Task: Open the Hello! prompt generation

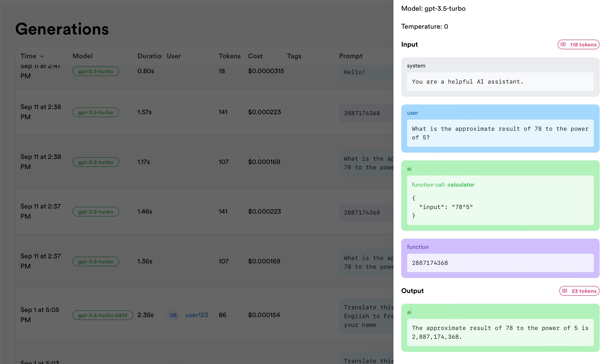Action: click(354, 72)
